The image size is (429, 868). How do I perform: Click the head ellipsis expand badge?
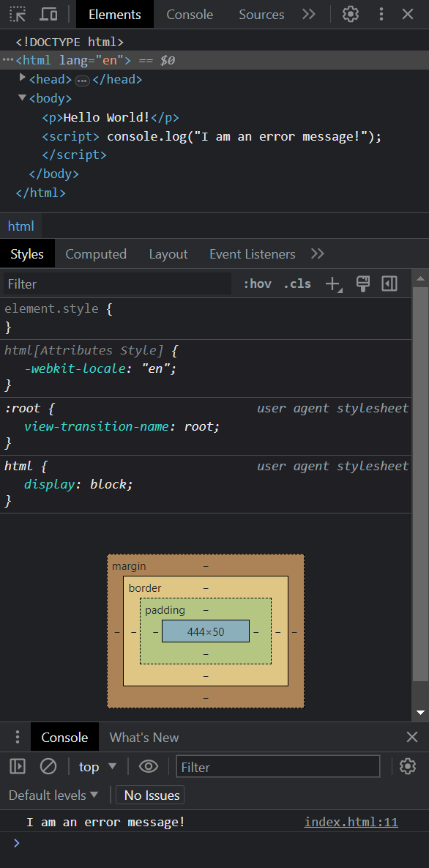pyautogui.click(x=82, y=81)
